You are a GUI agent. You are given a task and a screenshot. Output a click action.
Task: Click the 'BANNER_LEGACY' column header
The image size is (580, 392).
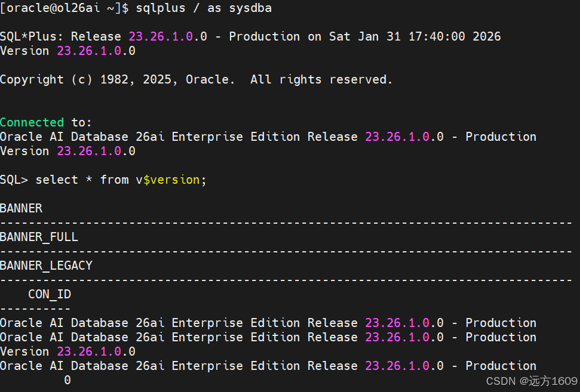pos(46,266)
